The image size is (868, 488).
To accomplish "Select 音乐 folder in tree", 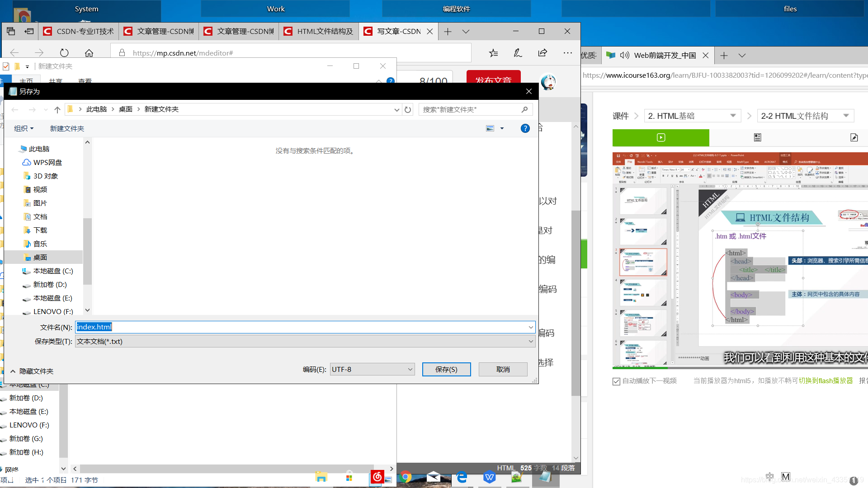I will click(x=40, y=244).
